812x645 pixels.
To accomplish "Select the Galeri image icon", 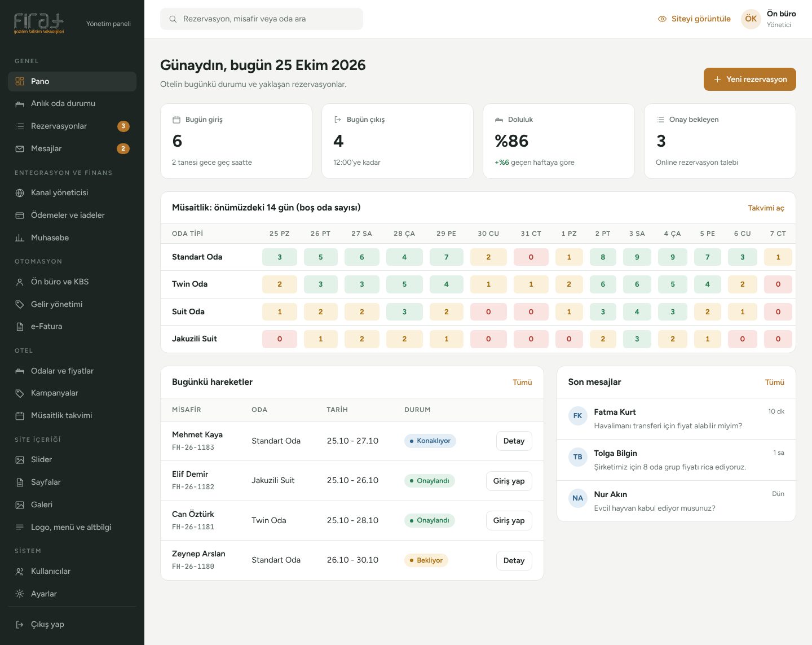I will 20,505.
